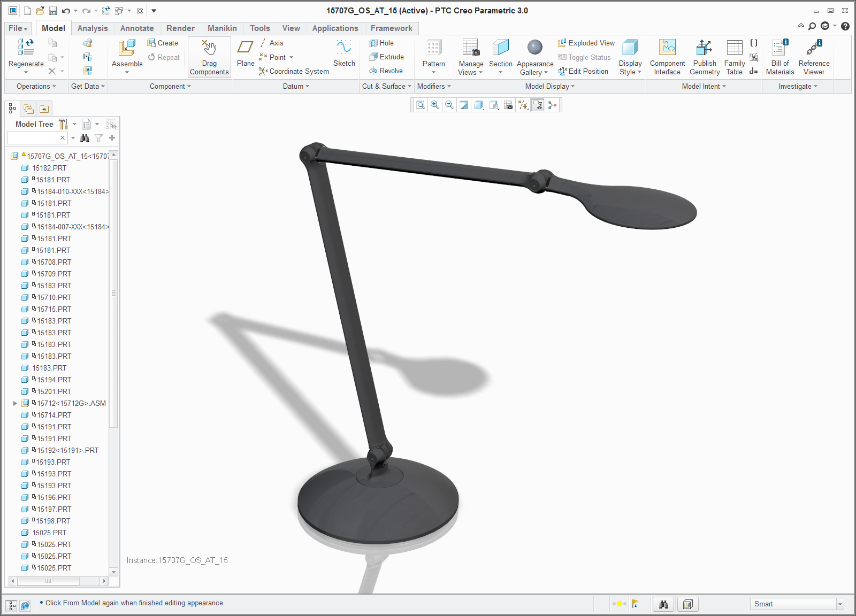
Task: Toggle annotation display eye button in graphics toolbar
Action: pyautogui.click(x=538, y=105)
